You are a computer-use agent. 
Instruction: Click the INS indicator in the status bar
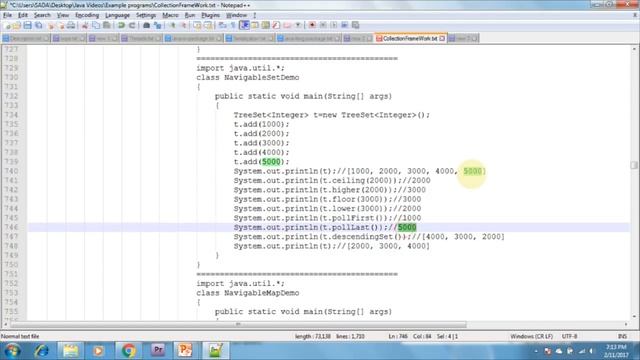[x=622, y=336]
